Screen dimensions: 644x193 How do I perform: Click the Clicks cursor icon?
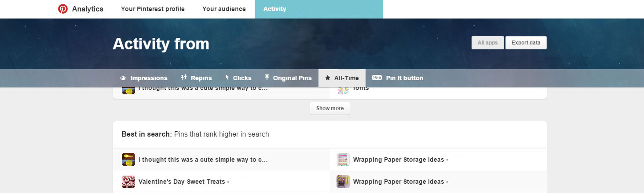[227, 78]
